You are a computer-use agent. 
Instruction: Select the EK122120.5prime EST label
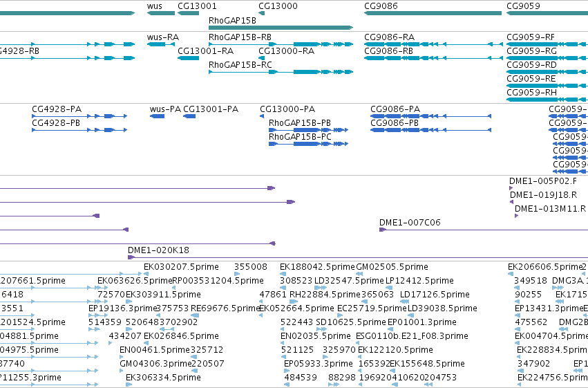[395, 350]
